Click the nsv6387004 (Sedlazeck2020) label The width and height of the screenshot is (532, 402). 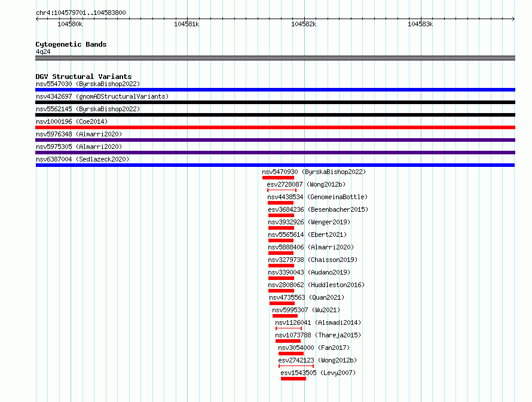pyautogui.click(x=82, y=159)
